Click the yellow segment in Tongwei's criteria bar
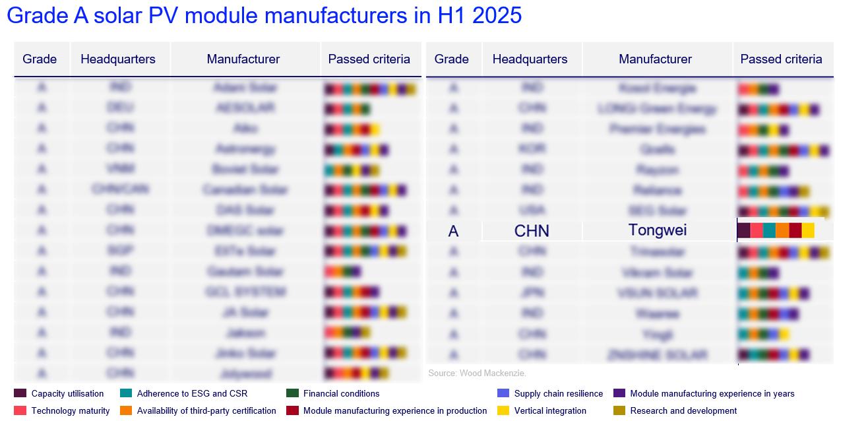Image resolution: width=868 pixels, height=421 pixels. click(x=808, y=231)
